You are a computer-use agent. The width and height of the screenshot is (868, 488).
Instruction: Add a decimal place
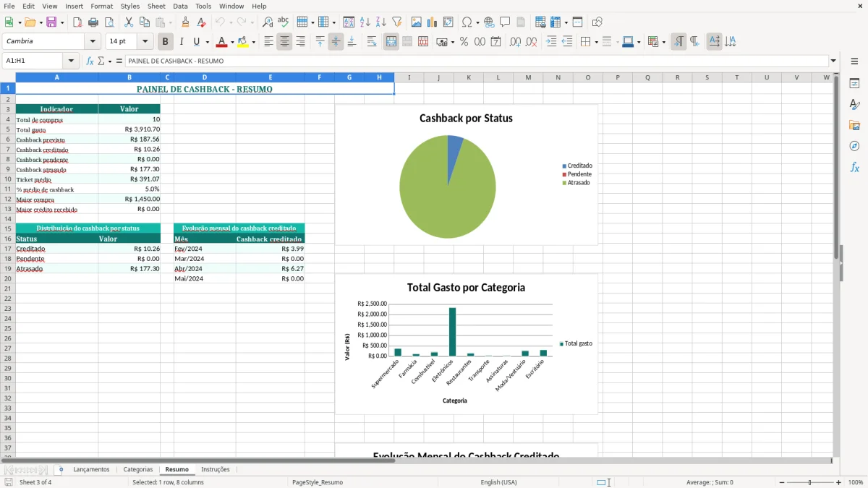[516, 42]
